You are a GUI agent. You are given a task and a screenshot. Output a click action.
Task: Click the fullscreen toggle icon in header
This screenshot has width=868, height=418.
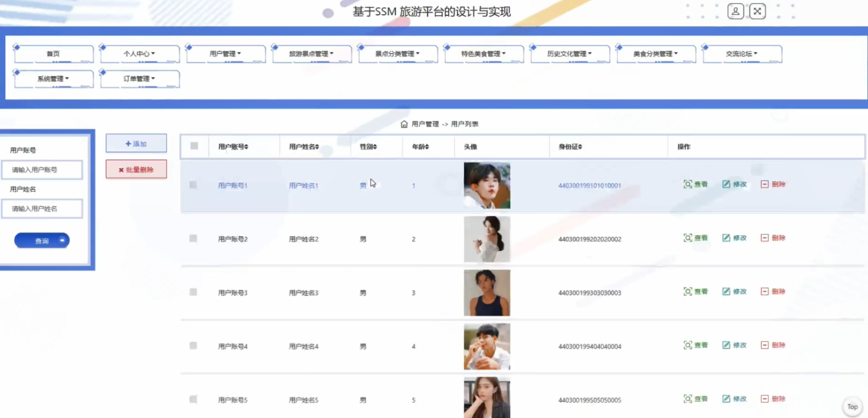pyautogui.click(x=758, y=11)
